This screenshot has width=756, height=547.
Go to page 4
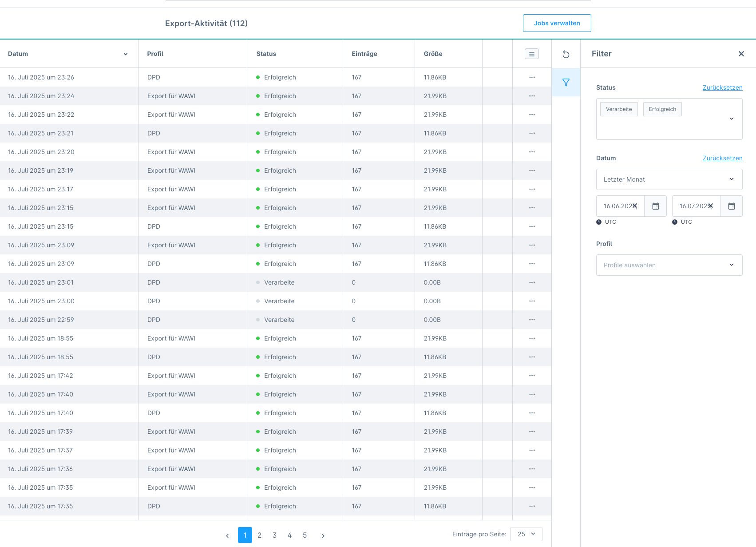(290, 535)
